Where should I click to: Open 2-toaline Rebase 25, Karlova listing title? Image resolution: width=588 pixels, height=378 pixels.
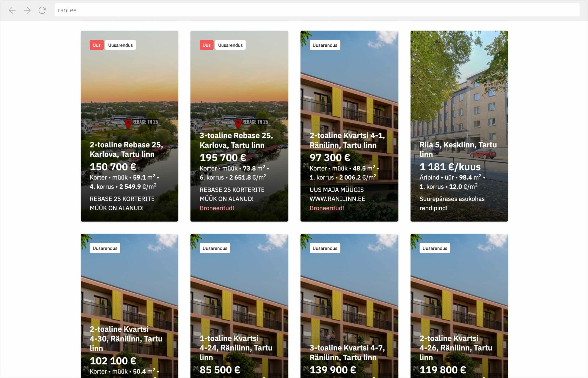click(x=126, y=149)
